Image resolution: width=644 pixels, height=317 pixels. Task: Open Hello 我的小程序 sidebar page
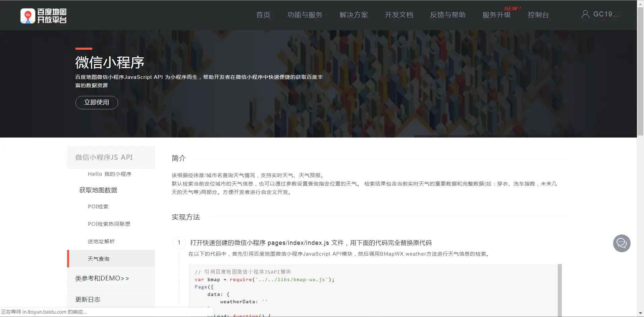110,174
